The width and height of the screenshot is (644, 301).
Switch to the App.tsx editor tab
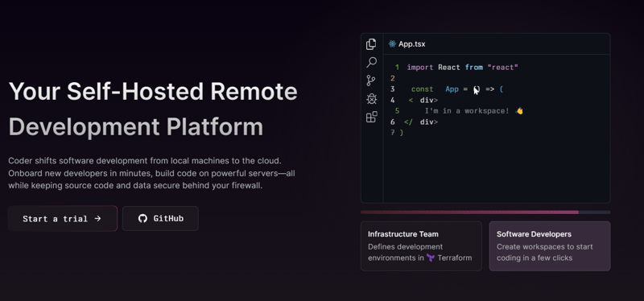pos(407,44)
